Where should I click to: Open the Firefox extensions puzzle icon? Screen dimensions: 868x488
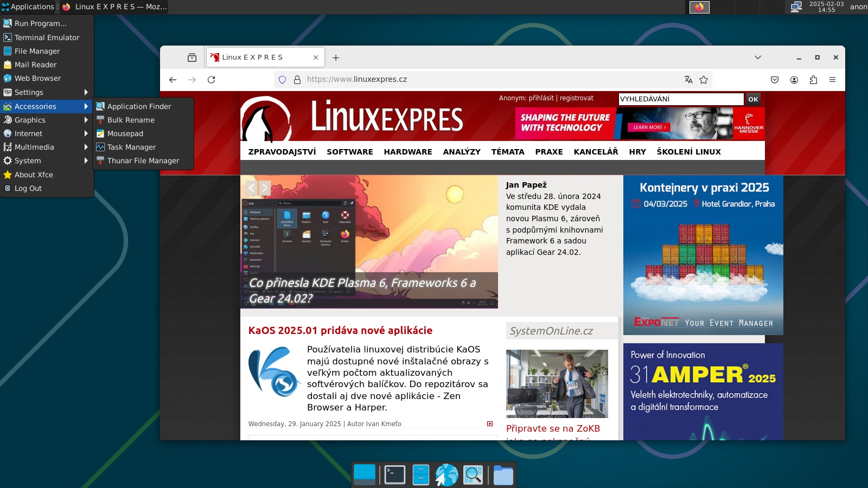tap(813, 80)
